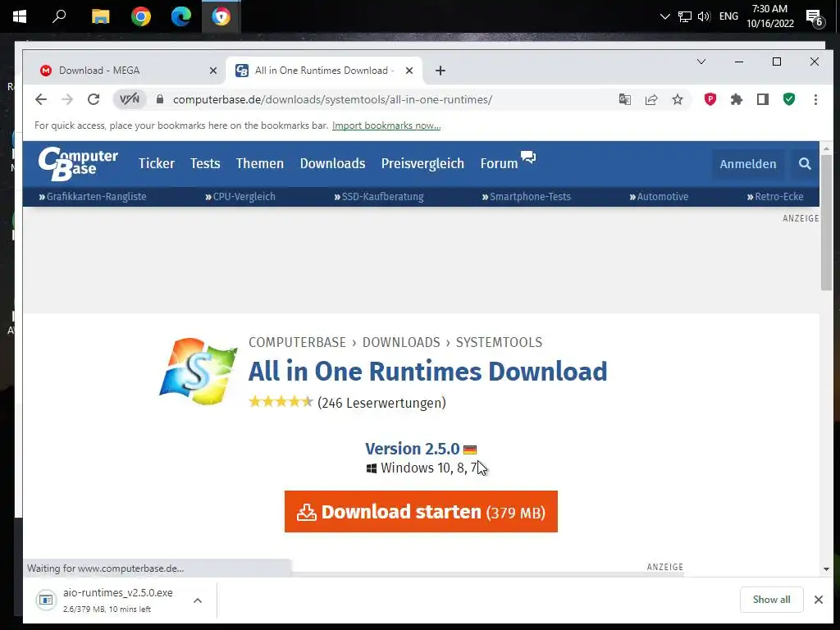Screen dimensions: 840x630
Task: Click Show all downloads button
Action: [771, 600]
